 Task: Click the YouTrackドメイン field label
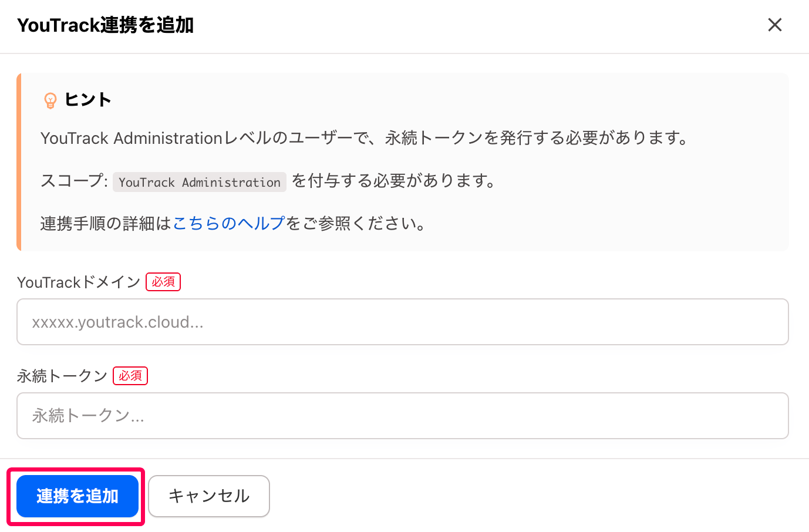(x=79, y=282)
